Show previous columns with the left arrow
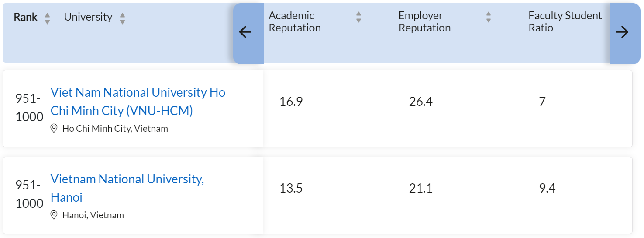644x238 pixels. tap(246, 32)
